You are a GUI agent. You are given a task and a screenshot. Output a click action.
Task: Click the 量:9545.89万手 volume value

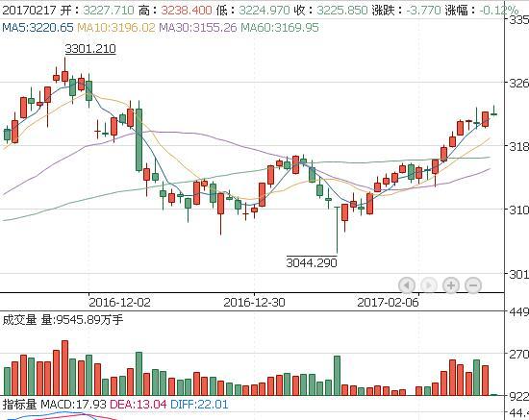tap(82, 319)
